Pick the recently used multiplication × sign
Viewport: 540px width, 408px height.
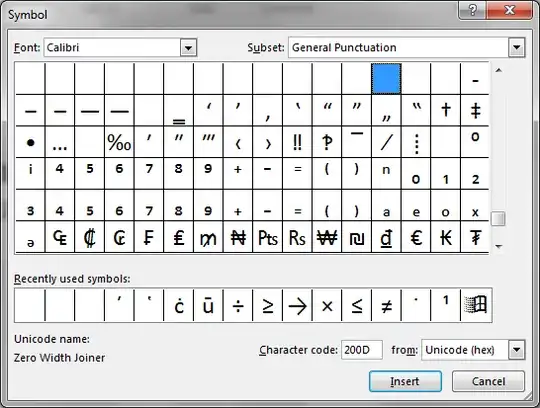click(327, 306)
